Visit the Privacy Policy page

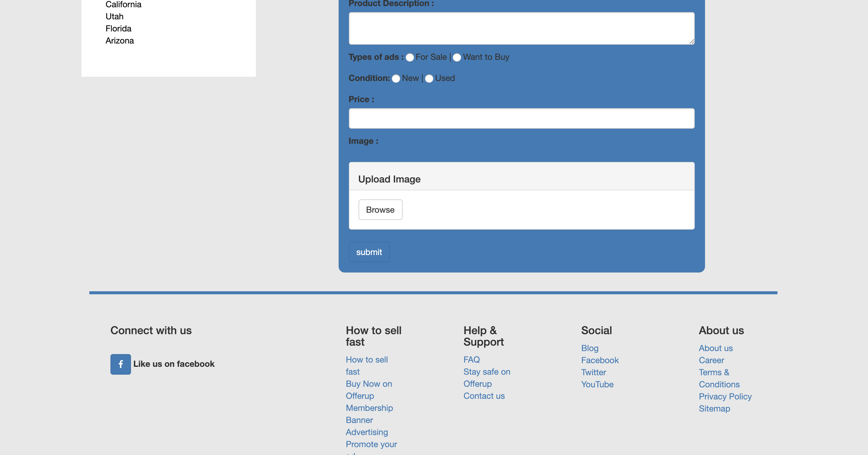725,396
